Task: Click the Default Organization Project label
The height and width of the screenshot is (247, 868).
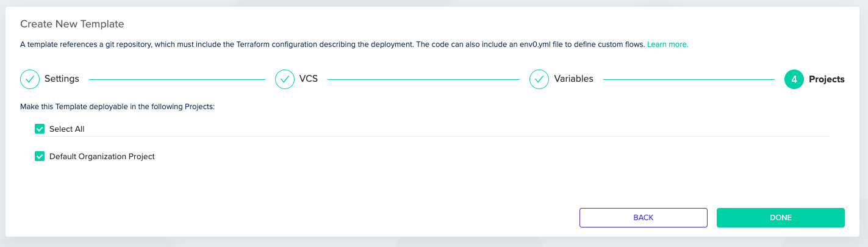Action: (x=102, y=156)
